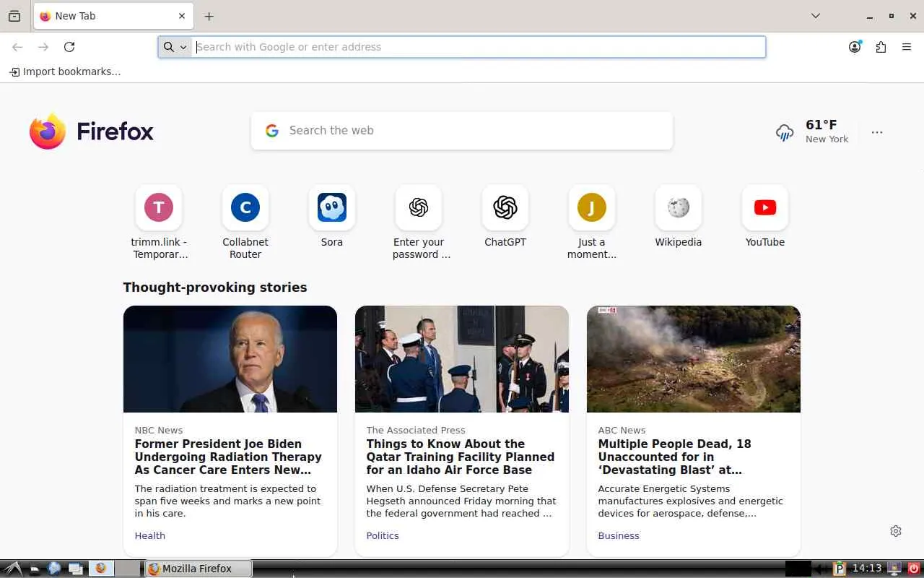The width and height of the screenshot is (924, 578).
Task: Click the Firefox logo on the page
Action: (92, 131)
